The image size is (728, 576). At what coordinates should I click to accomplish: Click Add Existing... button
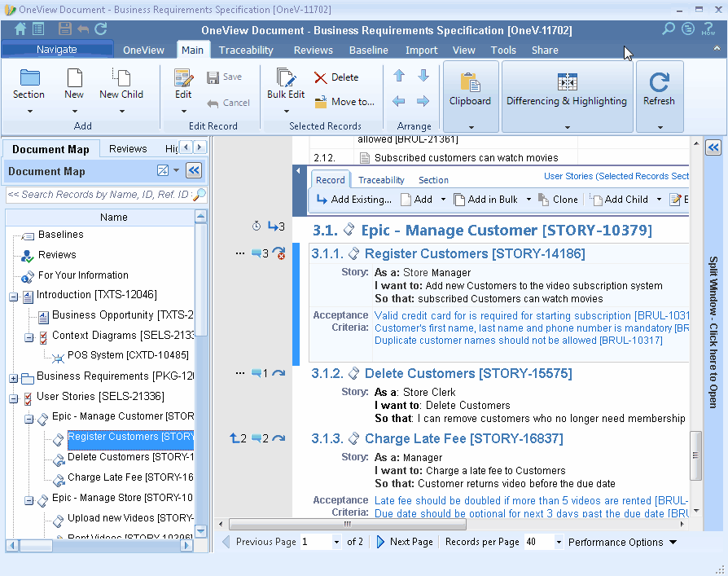(x=354, y=200)
